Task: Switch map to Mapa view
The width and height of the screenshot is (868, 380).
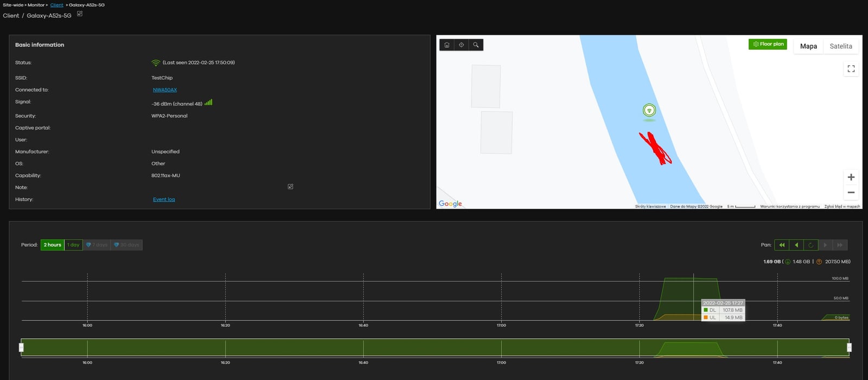Action: 808,46
